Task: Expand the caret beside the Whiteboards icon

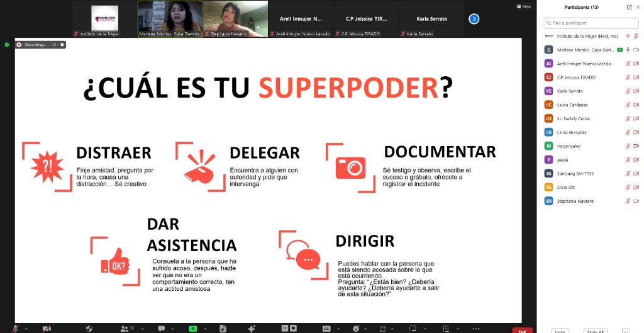Action: pos(425,329)
